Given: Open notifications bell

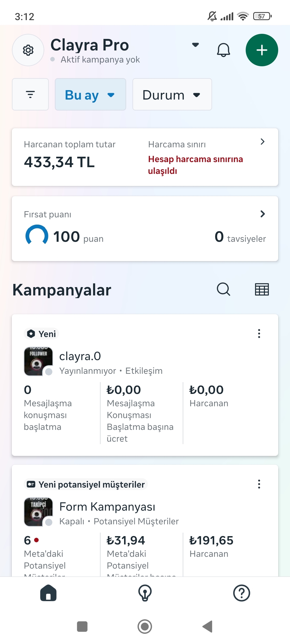Looking at the screenshot, I should pos(223,50).
